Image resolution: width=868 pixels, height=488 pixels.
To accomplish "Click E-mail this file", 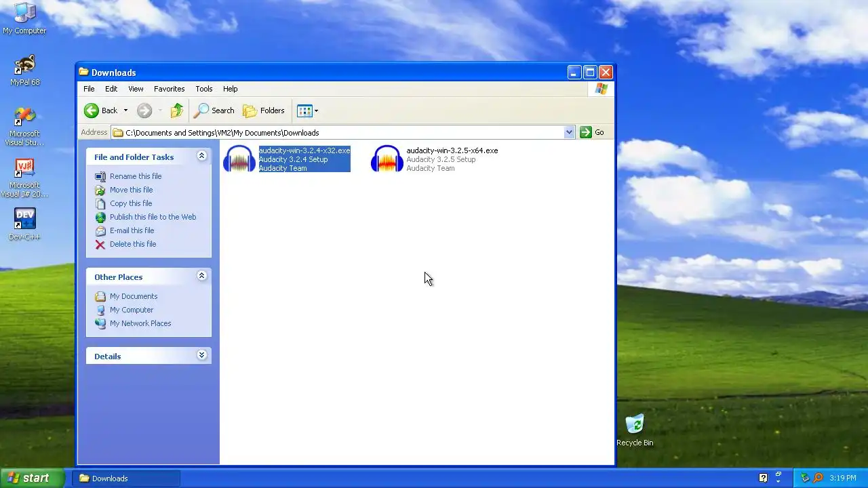I will (132, 230).
